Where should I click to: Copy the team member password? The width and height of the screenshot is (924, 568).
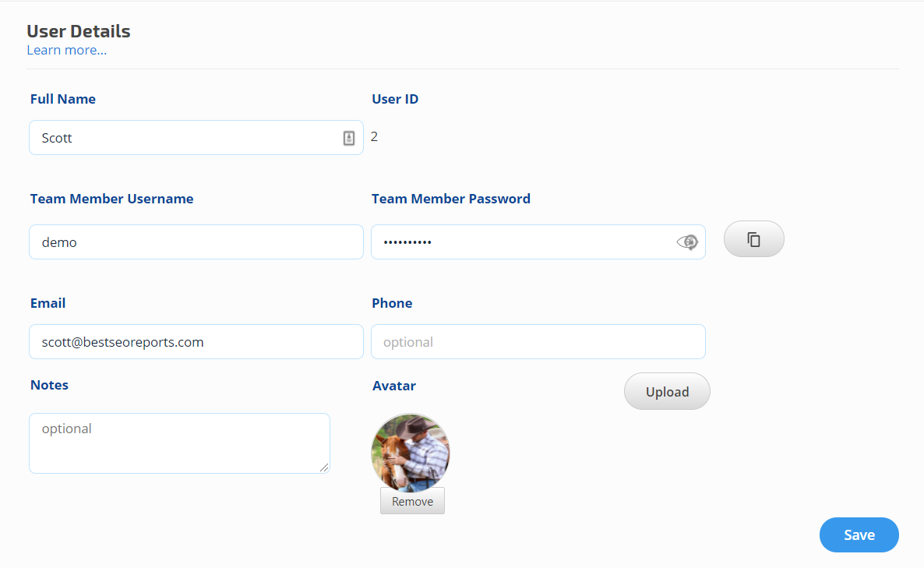(x=753, y=239)
